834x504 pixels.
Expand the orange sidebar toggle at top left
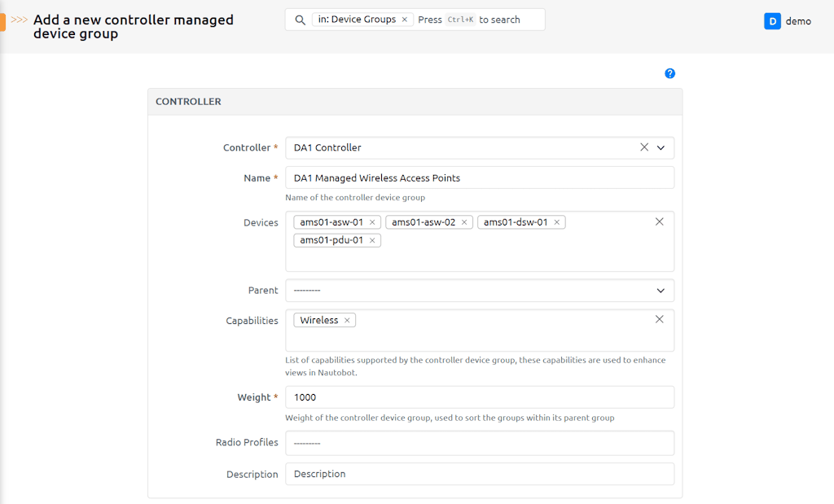tap(2, 21)
